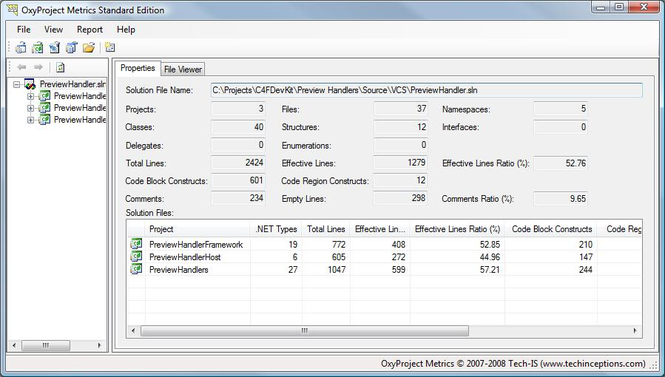The height and width of the screenshot is (377, 665).
Task: Click the Code Block Constructs field showing 601
Action: coord(238,181)
